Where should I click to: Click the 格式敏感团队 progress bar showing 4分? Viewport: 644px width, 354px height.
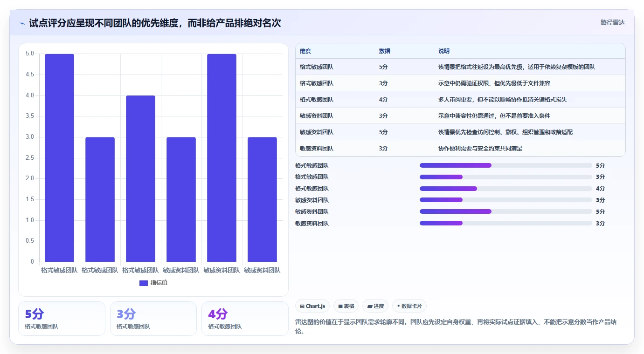coord(506,189)
